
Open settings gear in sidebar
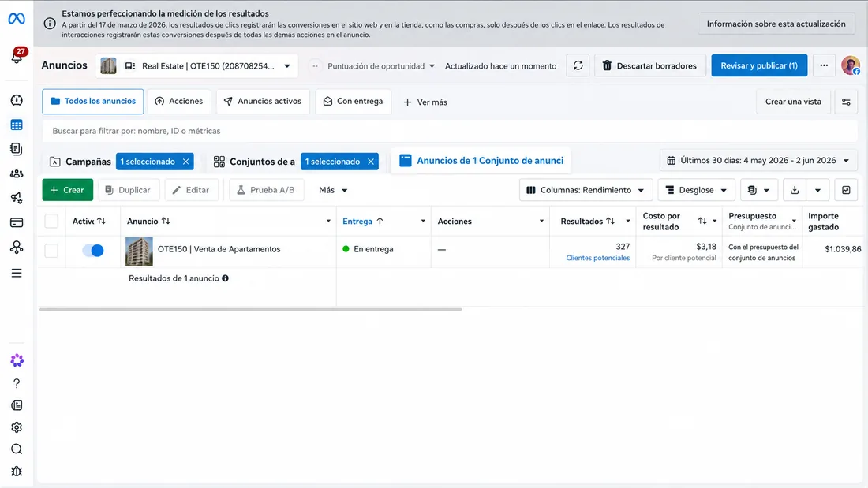tap(17, 427)
